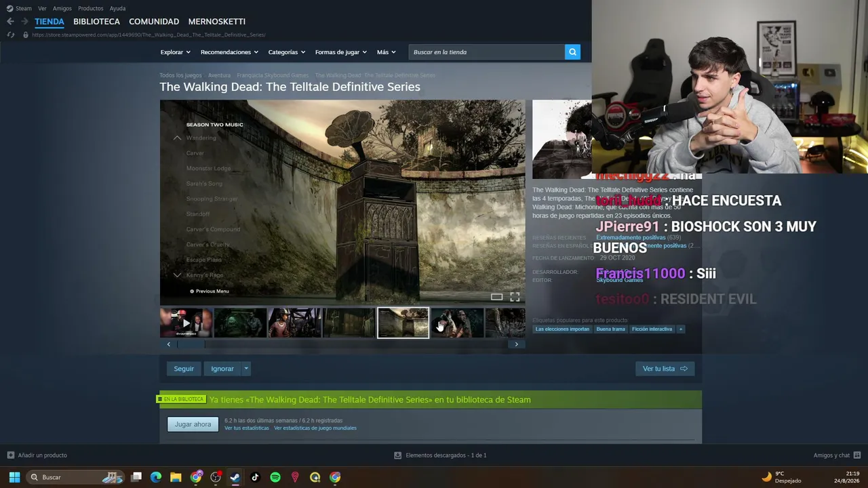Open the Ver menu
Image resolution: width=868 pixels, height=488 pixels.
pyautogui.click(x=43, y=8)
